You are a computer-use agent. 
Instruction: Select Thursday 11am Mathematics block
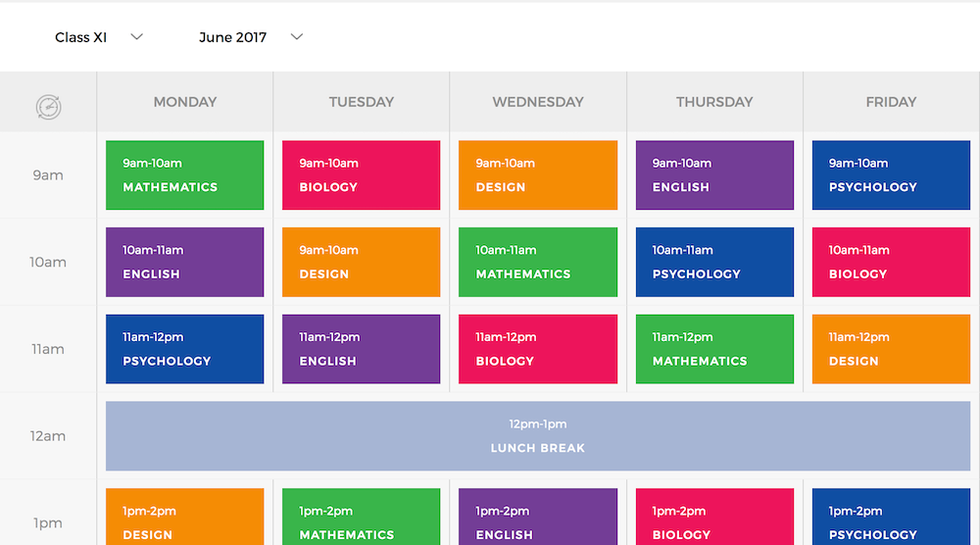point(714,349)
